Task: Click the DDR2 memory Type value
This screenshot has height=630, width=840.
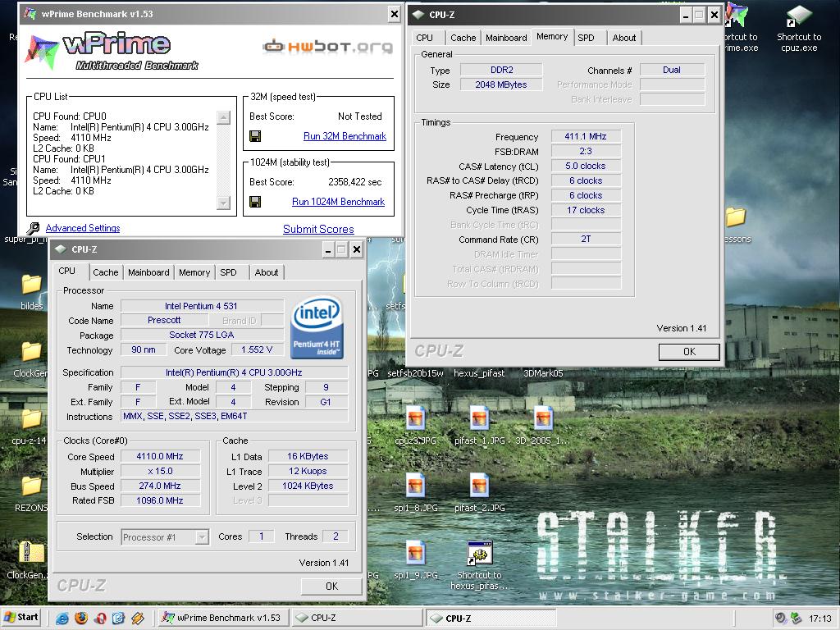Action: click(x=501, y=70)
